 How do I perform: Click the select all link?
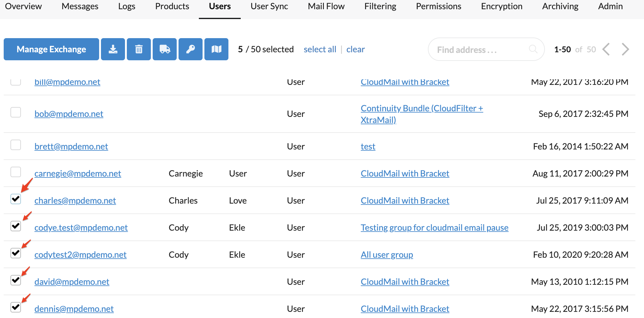point(320,49)
